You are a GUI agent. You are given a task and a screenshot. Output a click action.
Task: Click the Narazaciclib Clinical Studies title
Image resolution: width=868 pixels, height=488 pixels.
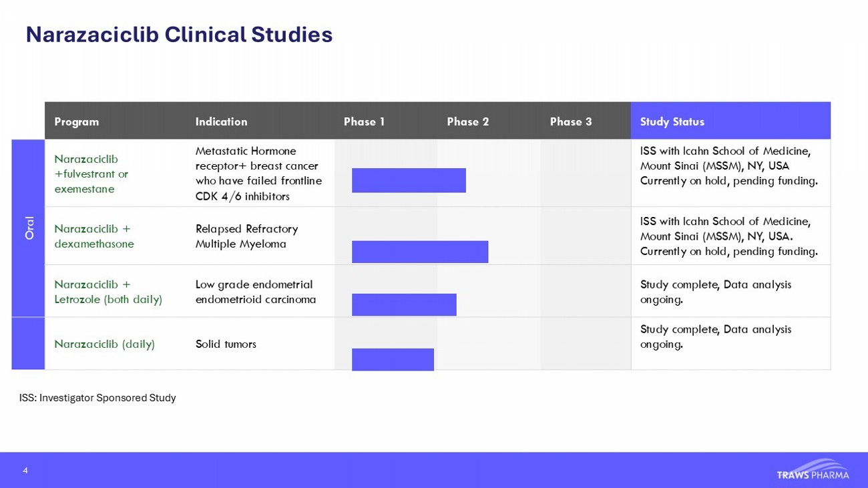(x=179, y=35)
